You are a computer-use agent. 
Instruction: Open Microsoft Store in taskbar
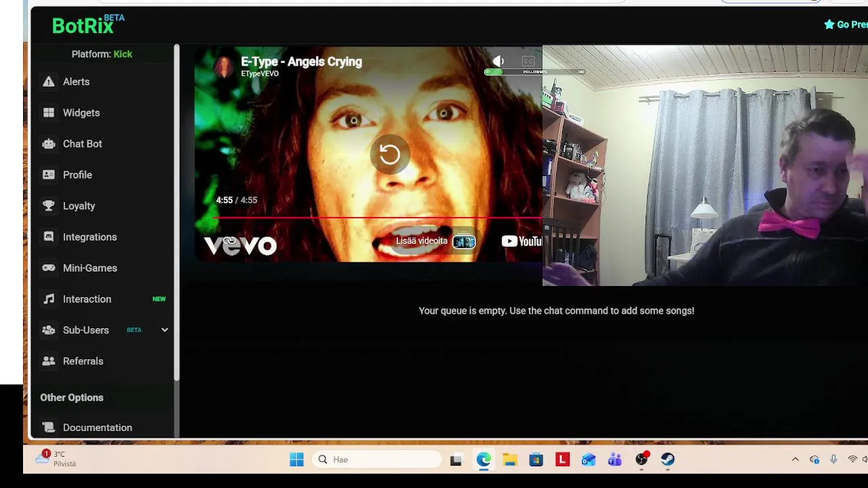[x=536, y=460]
